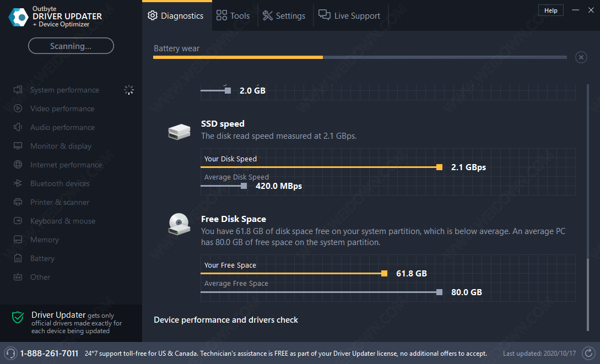Click the 420.0 MBps average speed value
Viewport: 600px width, 364px height.
coord(279,186)
